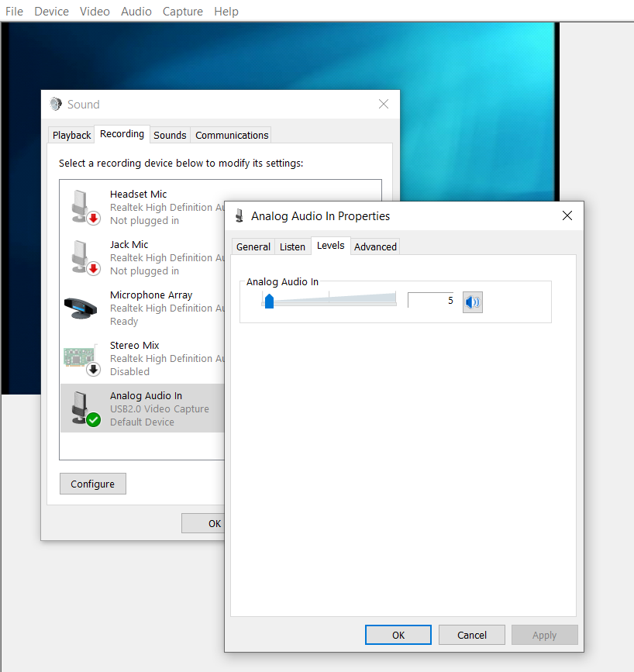Viewport: 634px width, 672px height.
Task: Open the Video menu
Action: click(x=95, y=12)
